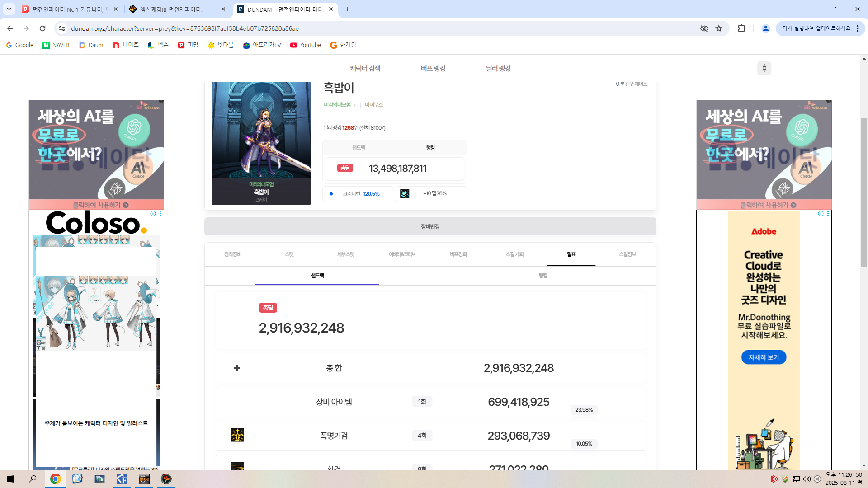The width and height of the screenshot is (868, 488).
Task: Click the +10 렙 skill icon
Action: (x=405, y=193)
